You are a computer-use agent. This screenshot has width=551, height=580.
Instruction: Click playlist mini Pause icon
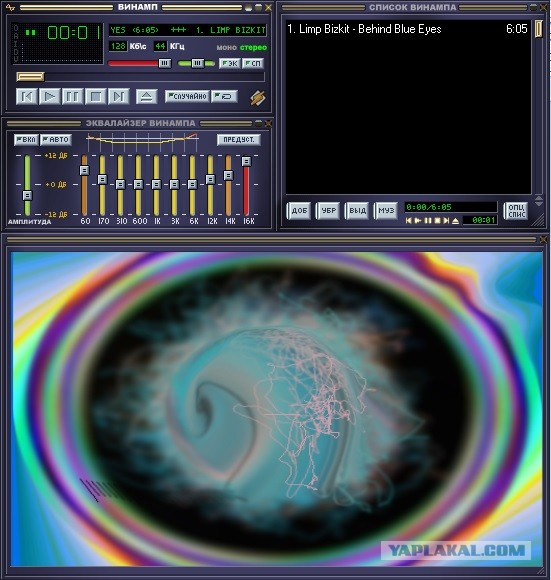[x=427, y=220]
